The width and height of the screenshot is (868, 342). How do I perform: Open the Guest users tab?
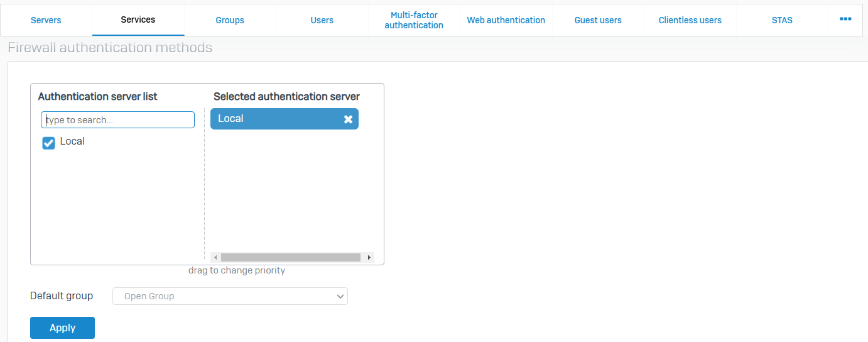598,20
